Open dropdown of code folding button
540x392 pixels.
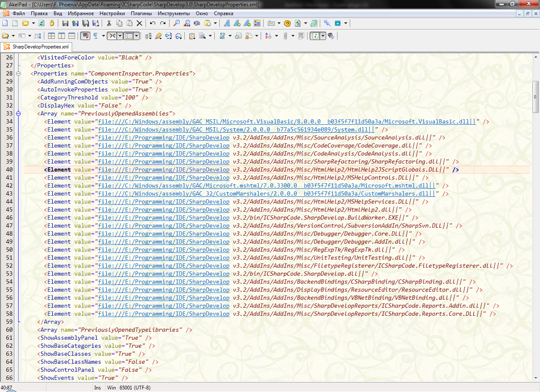120,36
